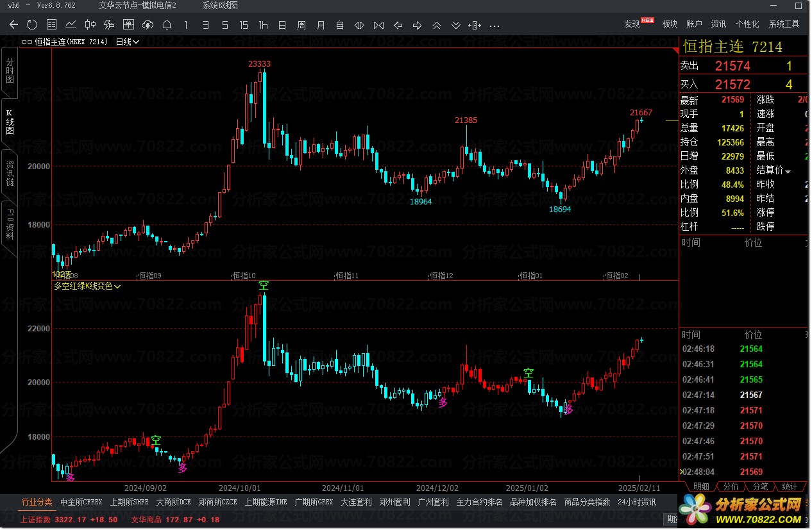Open the 系统工具 menu
Screen dimensions: 812x530
pos(784,24)
